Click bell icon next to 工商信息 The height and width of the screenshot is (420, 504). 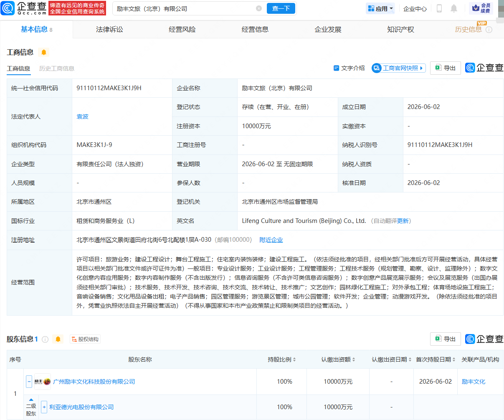pyautogui.click(x=43, y=52)
